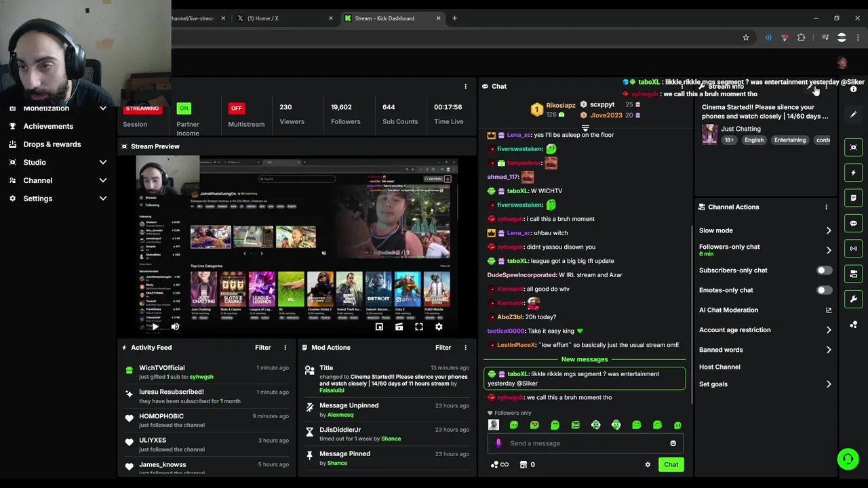This screenshot has height=488, width=868.
Task: Click WichTVOfficial in Activity Feed
Action: [162, 368]
